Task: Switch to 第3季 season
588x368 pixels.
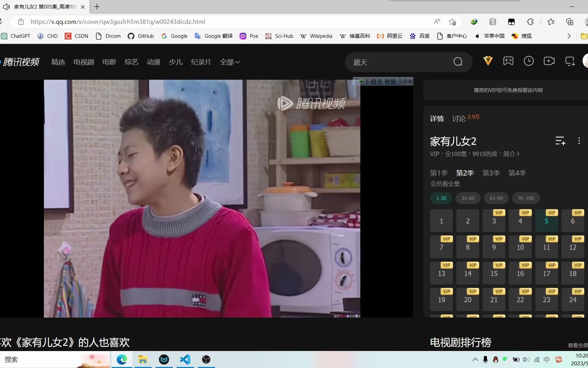Action: tap(491, 173)
